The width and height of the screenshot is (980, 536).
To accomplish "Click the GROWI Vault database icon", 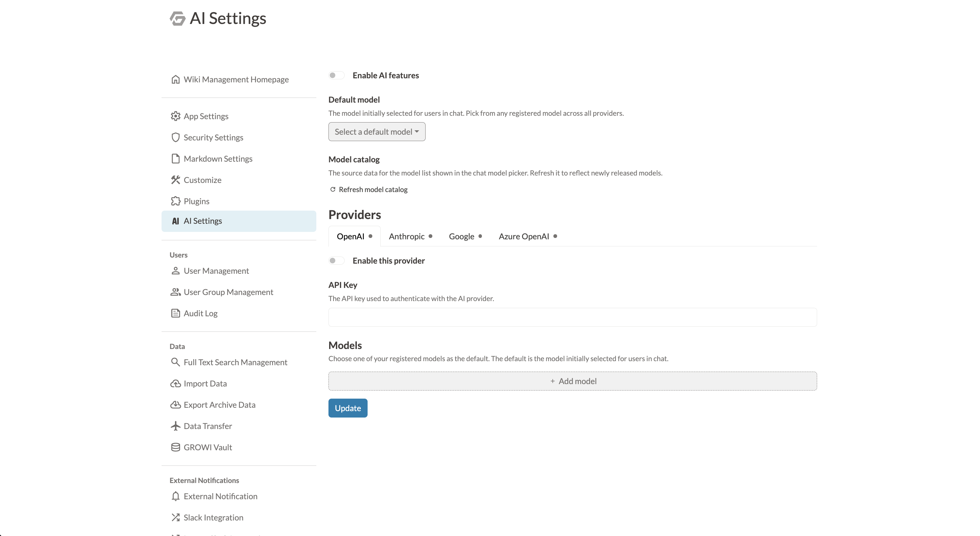I will coord(175,447).
